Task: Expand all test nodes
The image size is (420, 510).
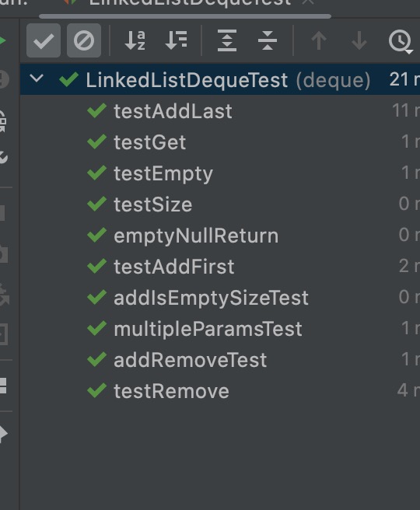Action: click(x=227, y=40)
